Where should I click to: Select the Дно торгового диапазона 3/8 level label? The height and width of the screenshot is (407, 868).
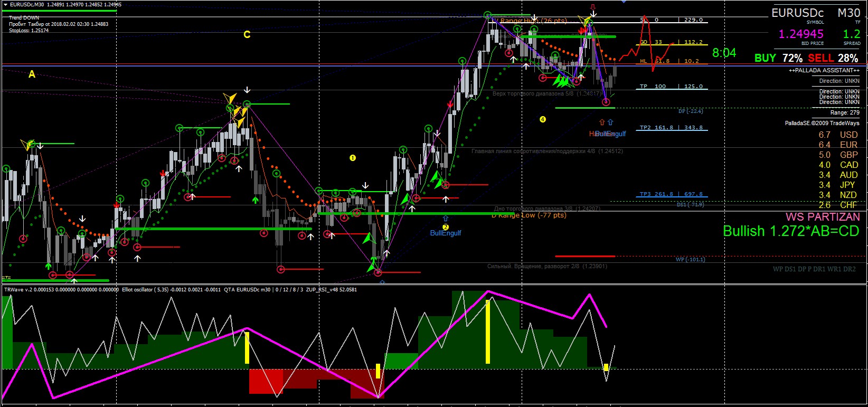tap(547, 209)
